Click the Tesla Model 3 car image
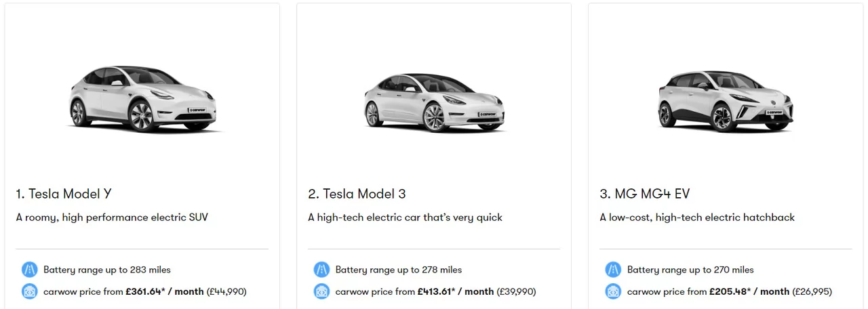868x309 pixels. (435, 102)
